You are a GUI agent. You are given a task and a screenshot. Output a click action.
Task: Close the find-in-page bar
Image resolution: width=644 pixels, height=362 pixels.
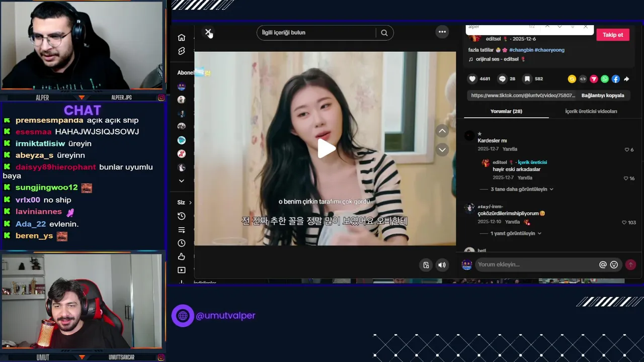coord(585,27)
